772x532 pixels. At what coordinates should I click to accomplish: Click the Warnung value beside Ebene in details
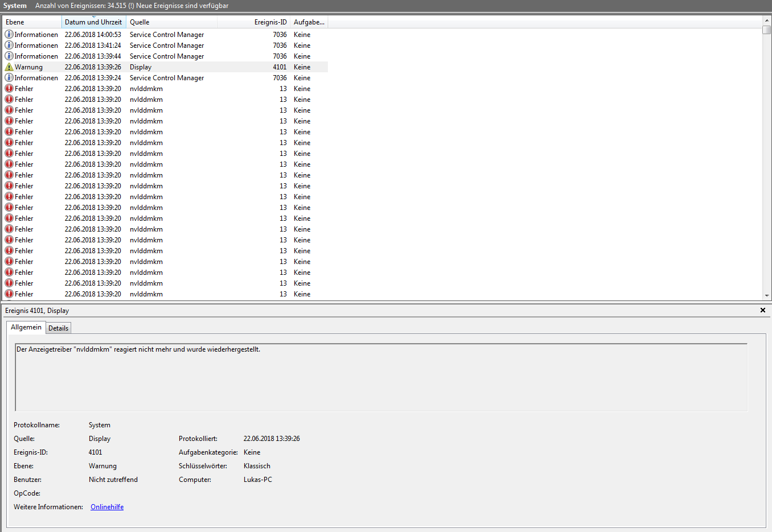[102, 466]
